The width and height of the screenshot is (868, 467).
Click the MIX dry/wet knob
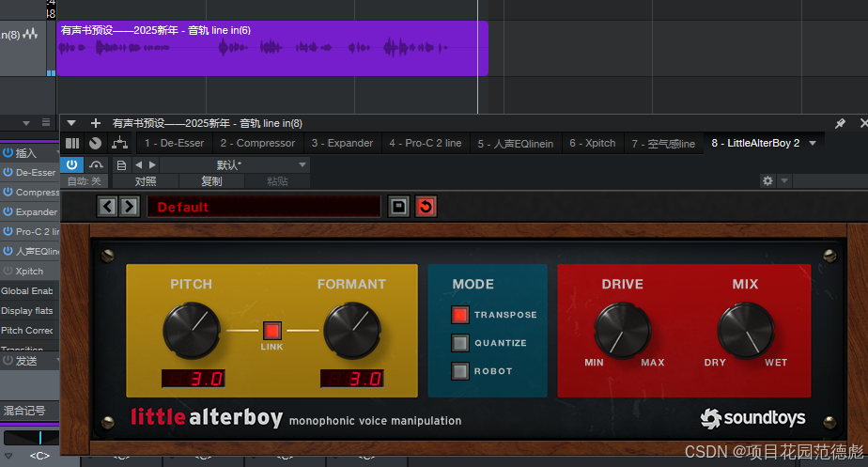point(746,330)
